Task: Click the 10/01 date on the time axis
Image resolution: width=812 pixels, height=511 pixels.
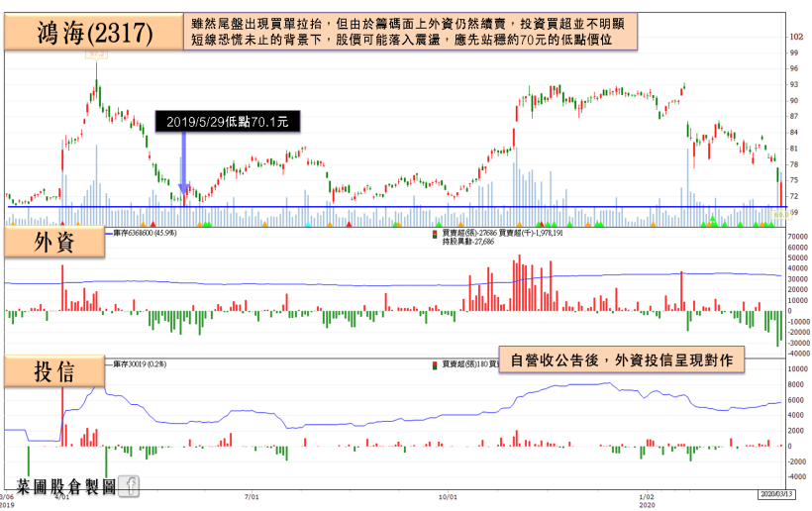Action: (448, 497)
